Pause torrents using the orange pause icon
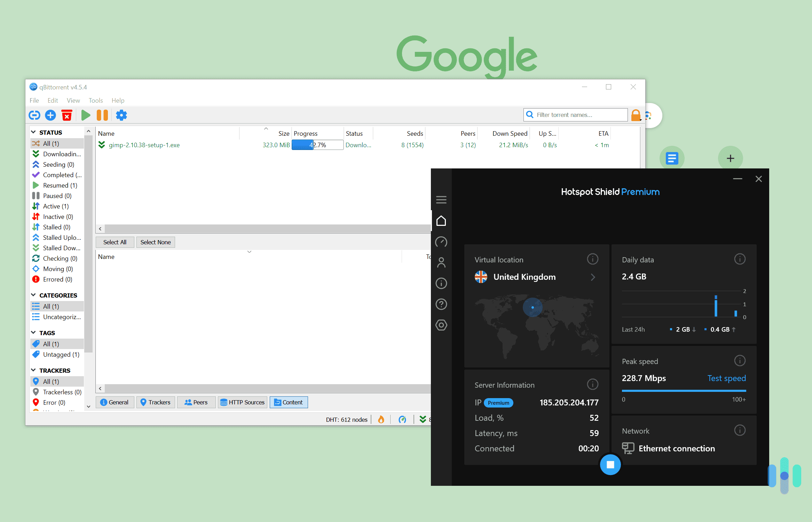 click(x=102, y=115)
